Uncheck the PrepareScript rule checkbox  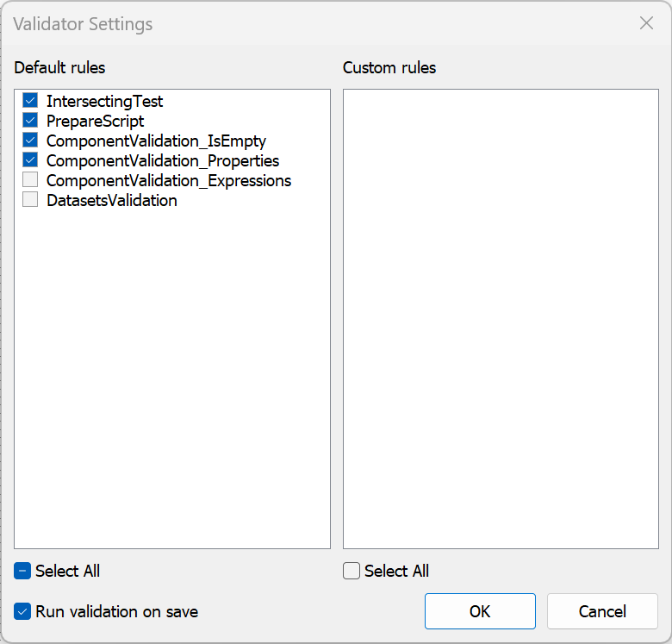tap(30, 121)
